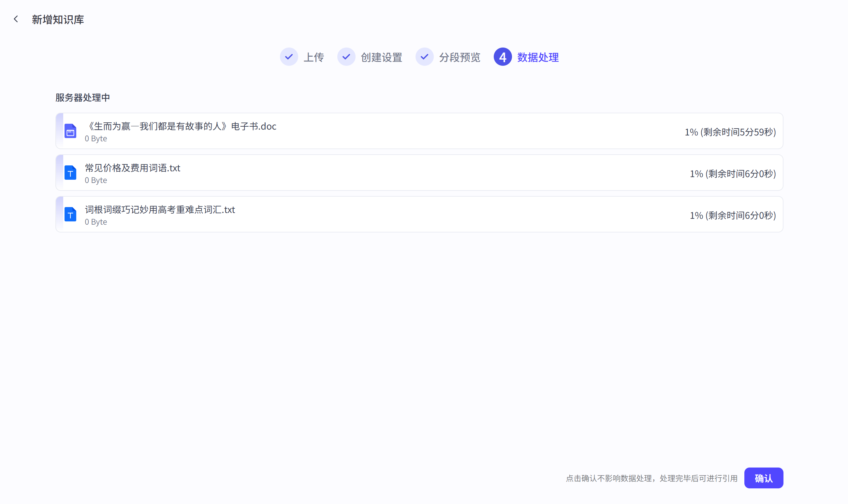
Task: Click the 常见价格及费用词语.txt file name
Action: pos(133,168)
